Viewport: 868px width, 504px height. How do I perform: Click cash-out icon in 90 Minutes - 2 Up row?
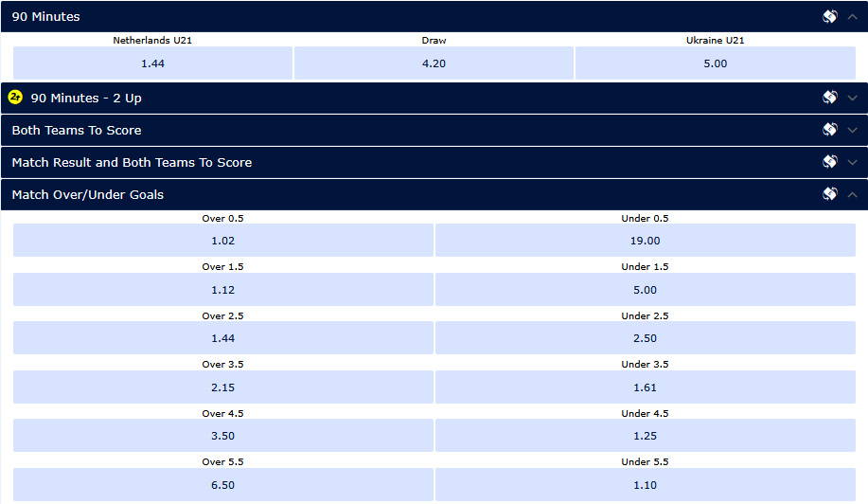(x=830, y=98)
